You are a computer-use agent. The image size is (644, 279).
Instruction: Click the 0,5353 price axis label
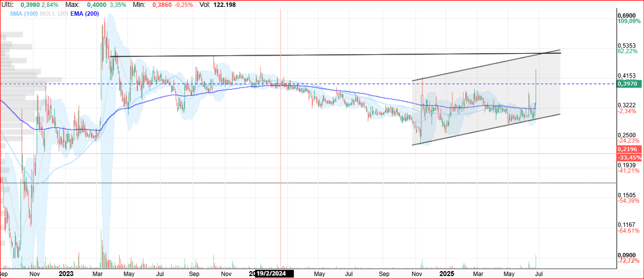click(627, 45)
